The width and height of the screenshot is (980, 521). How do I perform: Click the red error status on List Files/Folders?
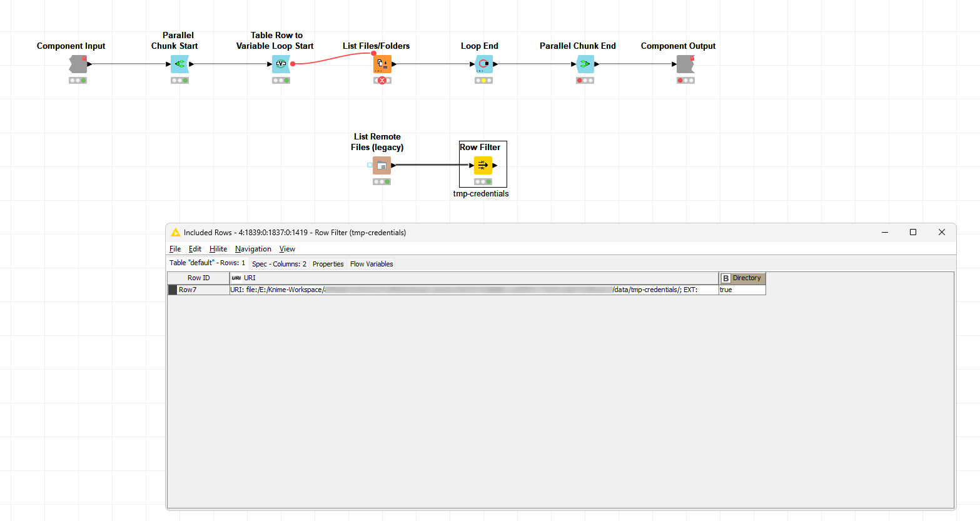[x=382, y=81]
